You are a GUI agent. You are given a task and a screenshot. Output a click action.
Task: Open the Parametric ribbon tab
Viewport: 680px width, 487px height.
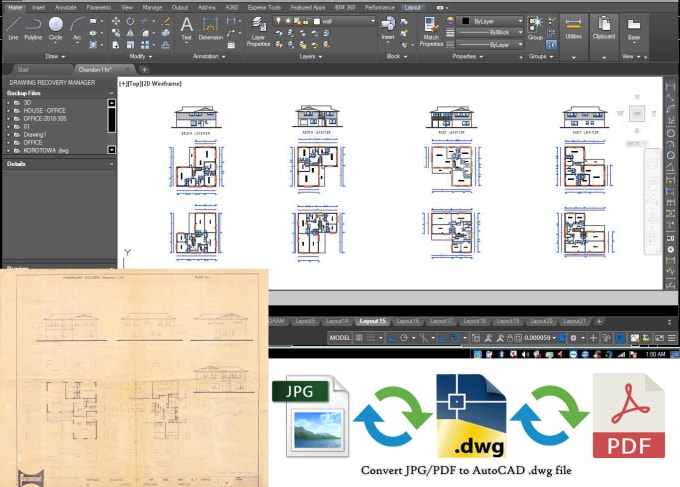99,7
